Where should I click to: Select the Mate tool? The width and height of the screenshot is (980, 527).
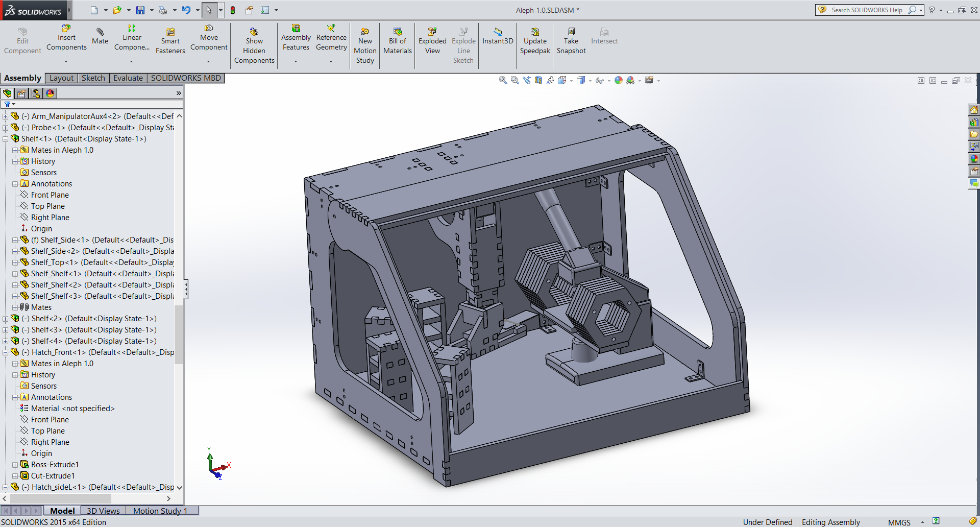pos(100,36)
